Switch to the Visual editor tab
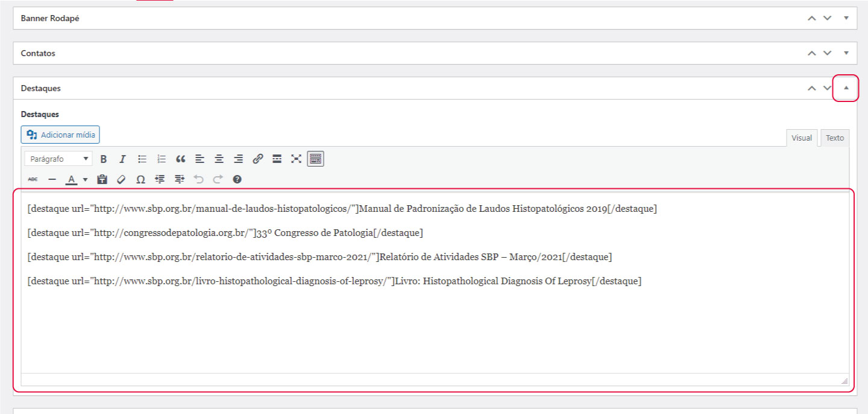The image size is (868, 414). 802,138
